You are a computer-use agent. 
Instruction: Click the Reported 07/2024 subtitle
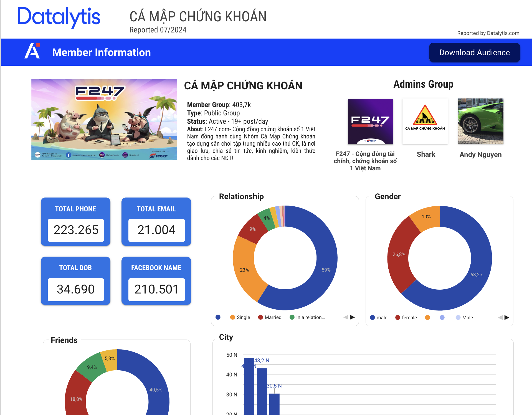click(x=158, y=30)
